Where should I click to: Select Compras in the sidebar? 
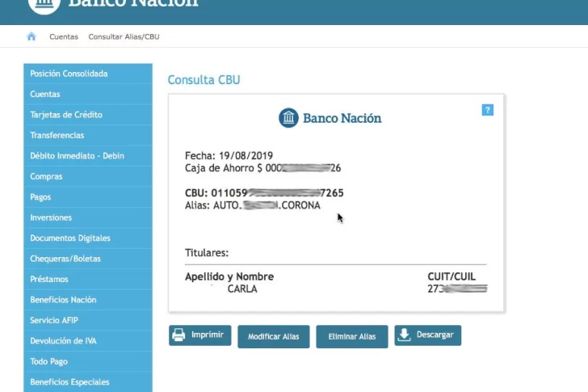click(x=88, y=177)
